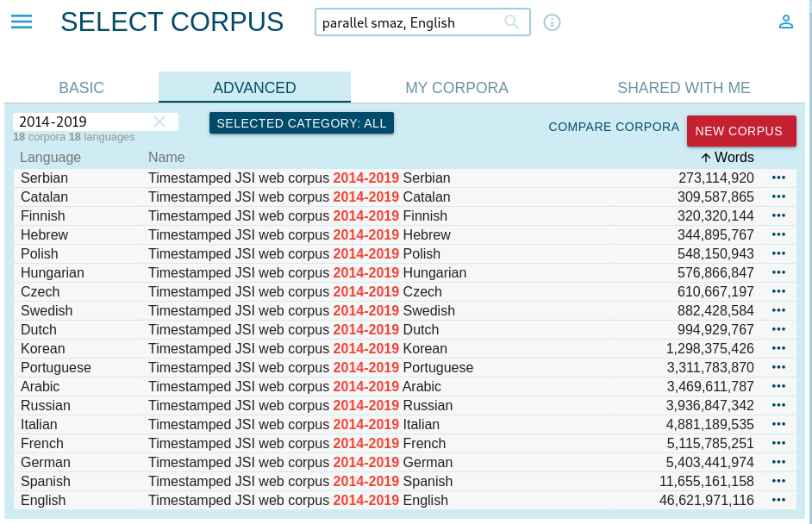This screenshot has width=812, height=524.
Task: Switch to the Basic tab
Action: (81, 88)
